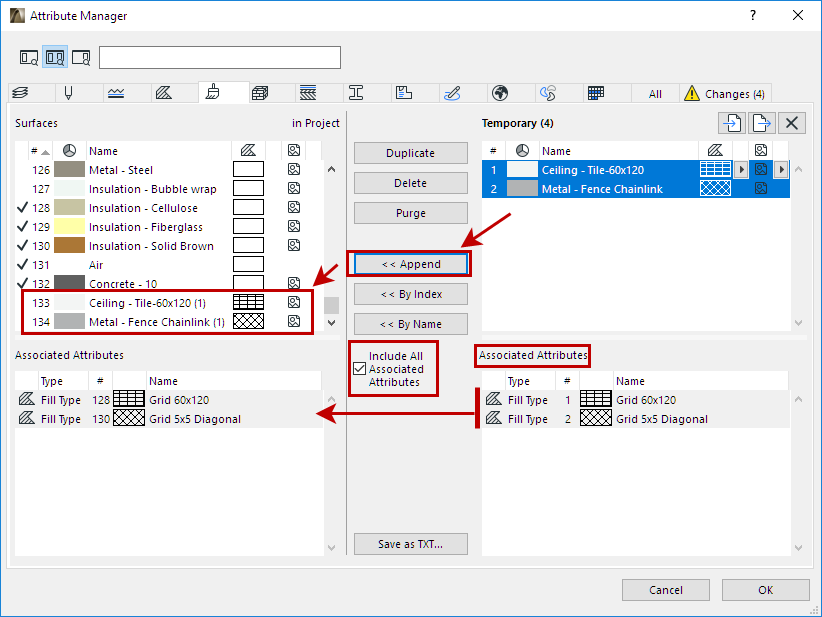Toggle checkmark for Air 131
This screenshot has width=822, height=617.
coord(22,264)
